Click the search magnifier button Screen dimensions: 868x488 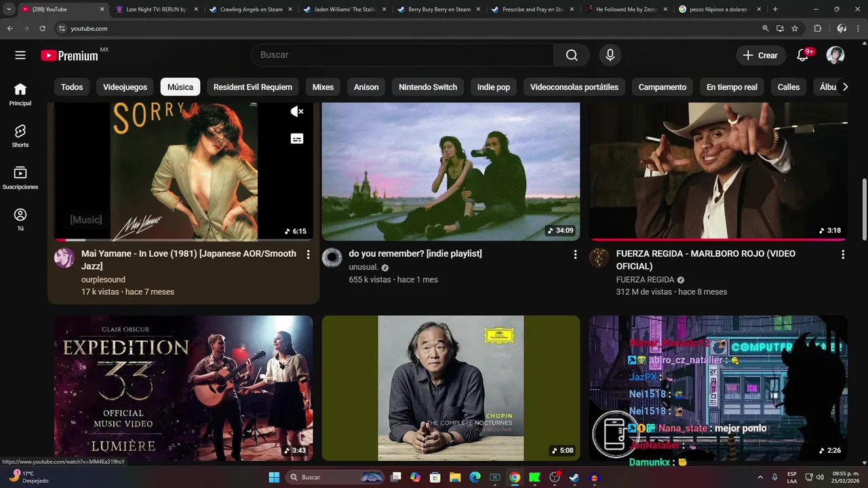pyautogui.click(x=572, y=56)
